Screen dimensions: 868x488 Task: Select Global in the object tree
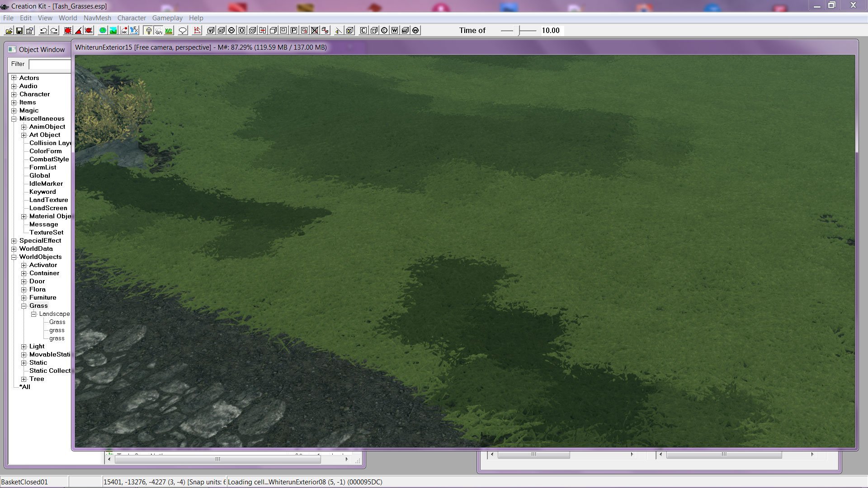click(39, 175)
